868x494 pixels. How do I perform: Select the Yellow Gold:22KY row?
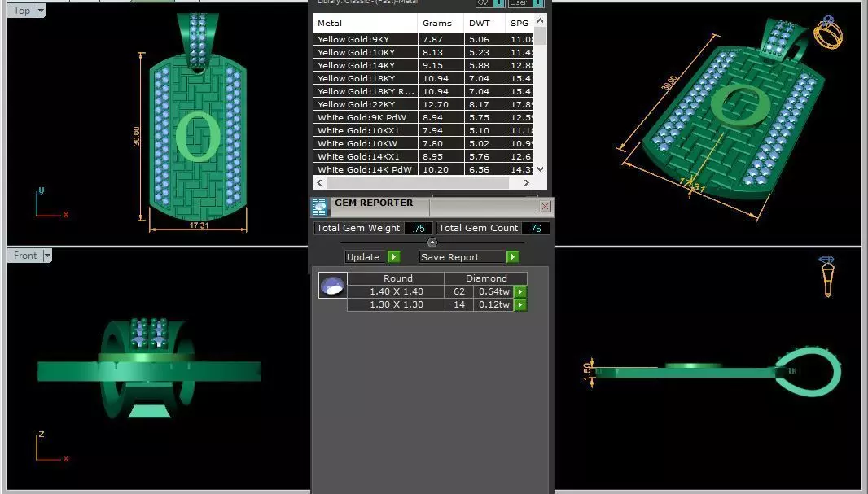(423, 104)
